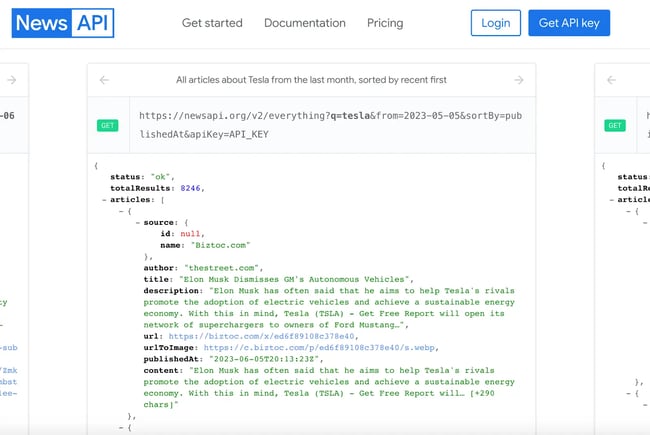
Task: Open the biztoc.com/x article url link
Action: [261, 336]
